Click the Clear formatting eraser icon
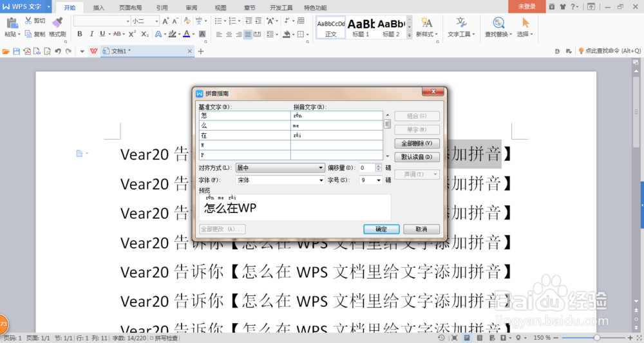 (x=187, y=21)
